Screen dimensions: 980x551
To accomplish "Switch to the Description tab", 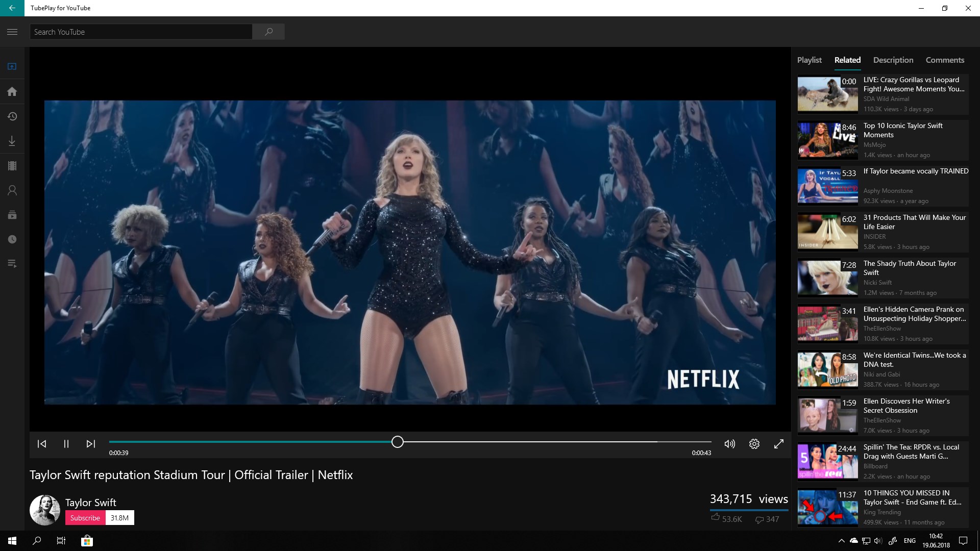I will click(893, 60).
